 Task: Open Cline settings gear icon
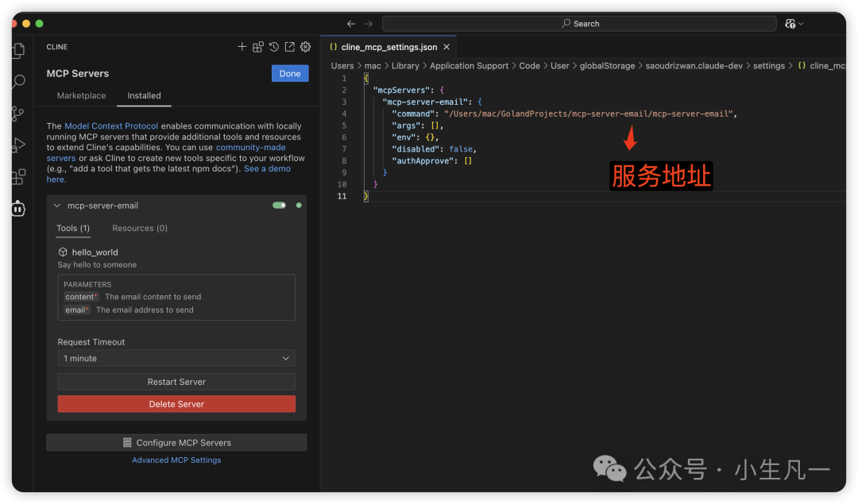point(305,47)
